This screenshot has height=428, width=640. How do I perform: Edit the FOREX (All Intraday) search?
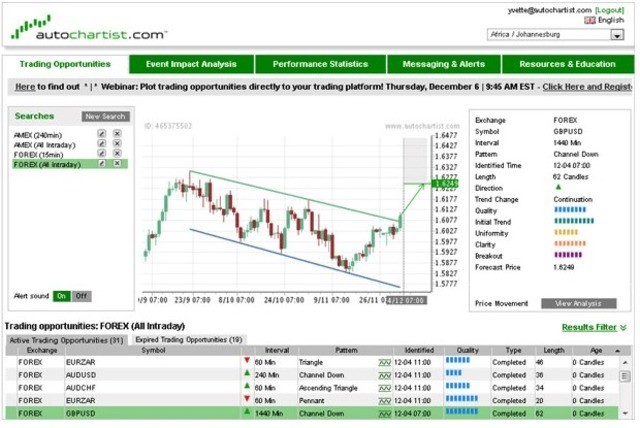tap(102, 164)
